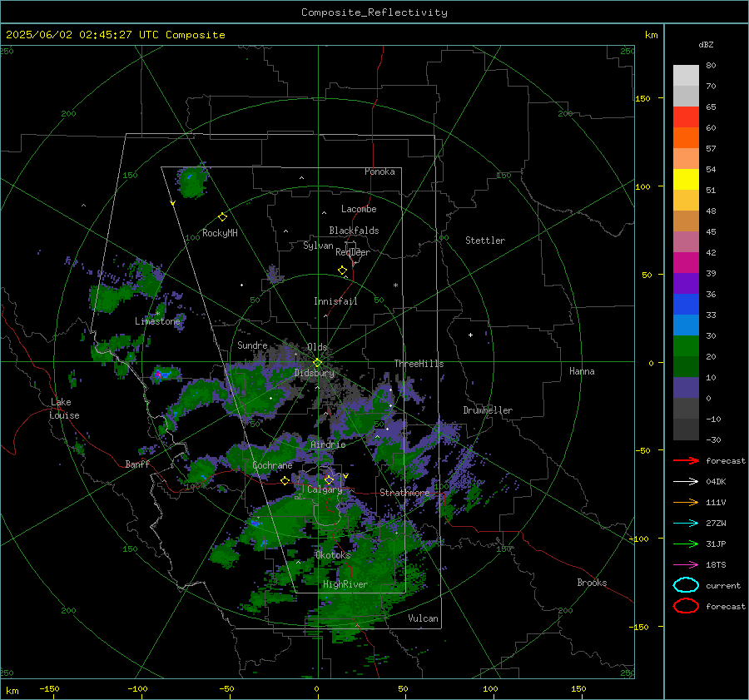
Task: Click the Airdrie city label
Action: click(328, 444)
